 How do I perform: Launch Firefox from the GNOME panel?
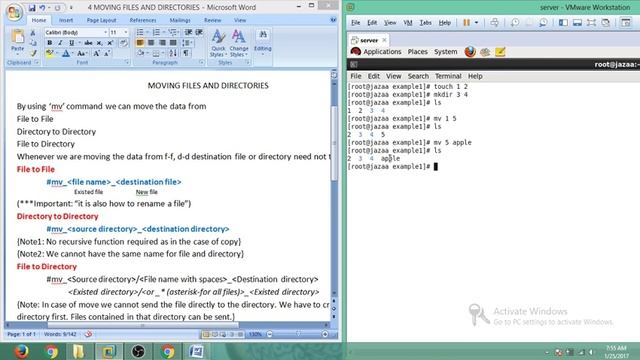coord(470,52)
